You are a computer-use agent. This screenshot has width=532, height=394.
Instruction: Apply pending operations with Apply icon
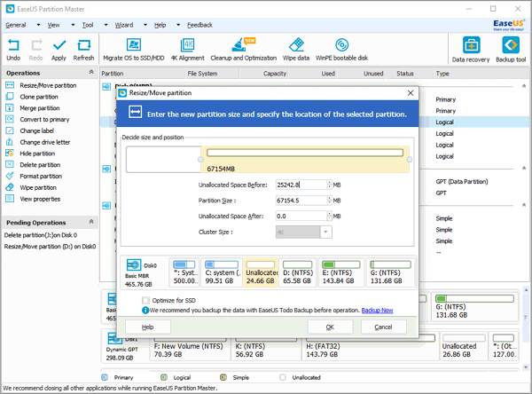click(59, 50)
